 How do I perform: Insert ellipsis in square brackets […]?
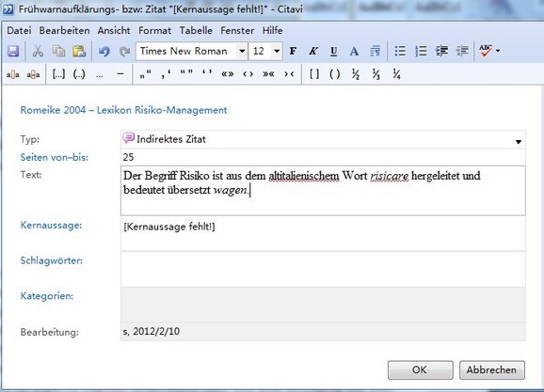(x=58, y=74)
